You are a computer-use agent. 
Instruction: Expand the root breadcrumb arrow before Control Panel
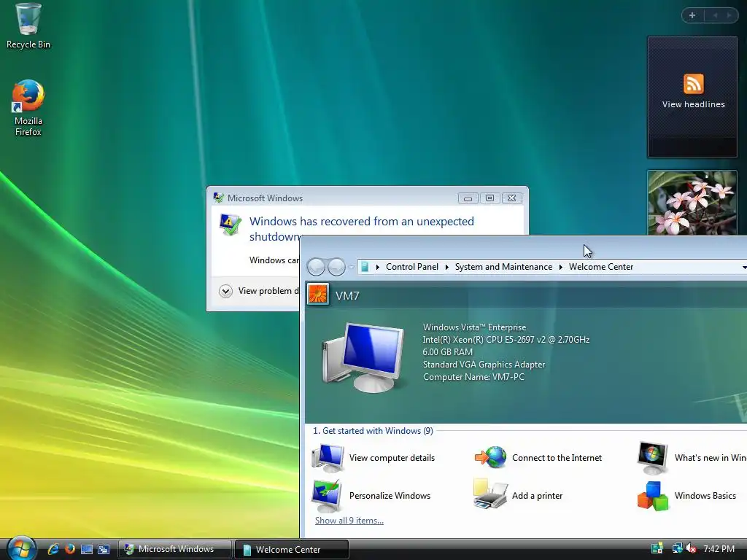pyautogui.click(x=377, y=267)
